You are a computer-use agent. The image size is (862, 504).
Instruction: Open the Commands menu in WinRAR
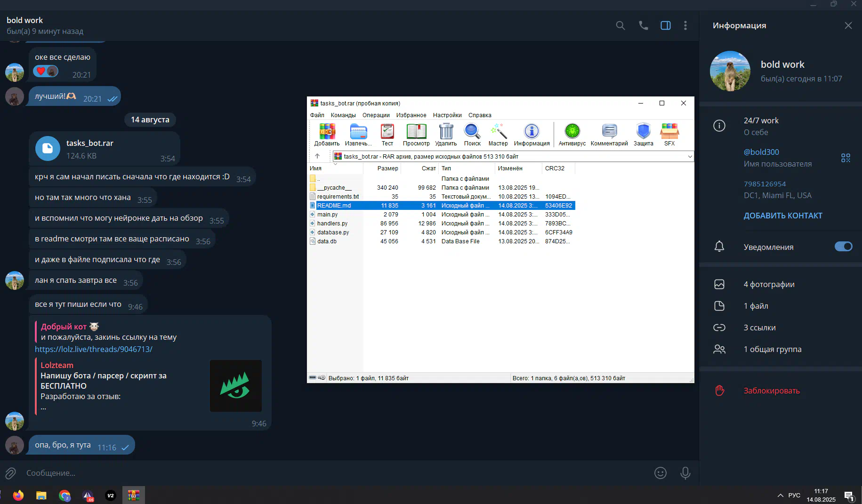(343, 115)
